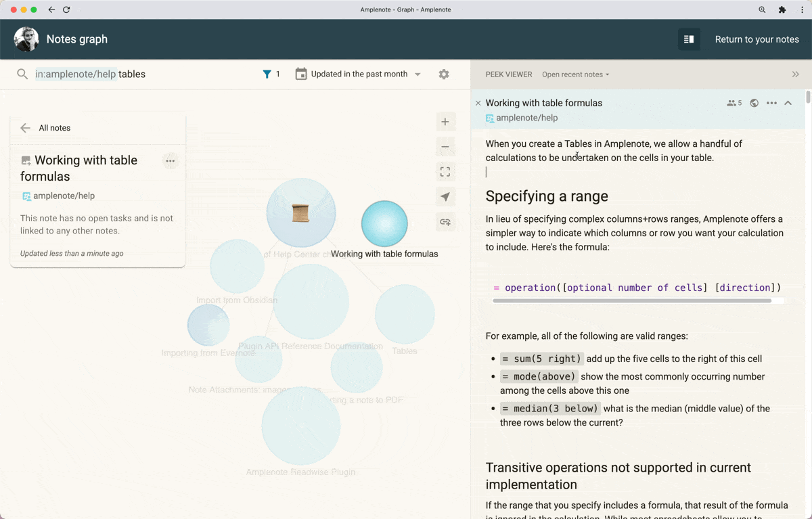Collapse the peek viewer with double chevron

(x=796, y=74)
